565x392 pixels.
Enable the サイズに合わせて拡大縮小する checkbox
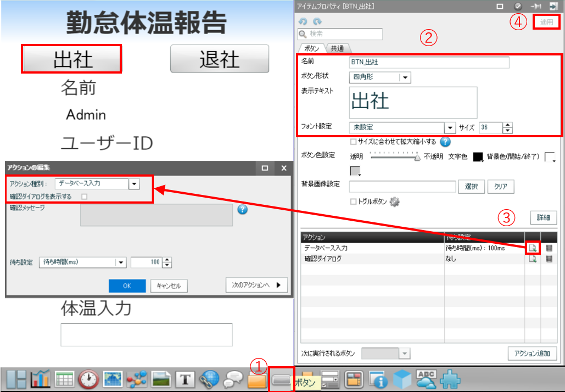pos(353,142)
